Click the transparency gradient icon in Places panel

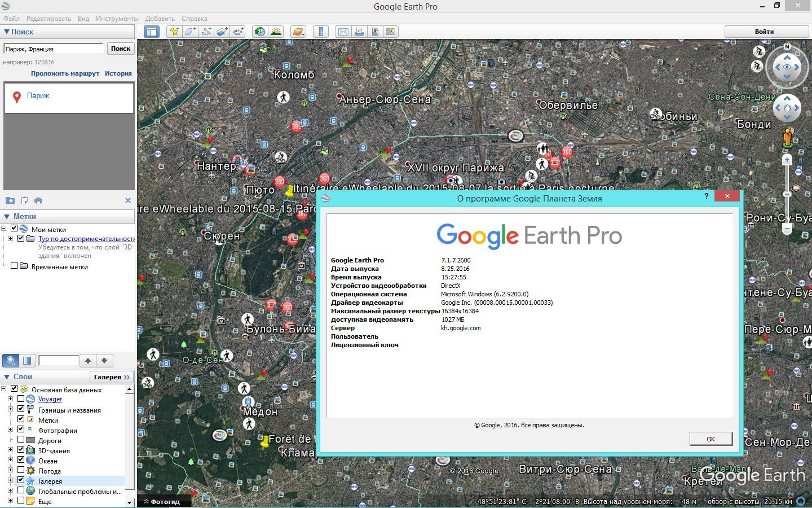click(27, 360)
